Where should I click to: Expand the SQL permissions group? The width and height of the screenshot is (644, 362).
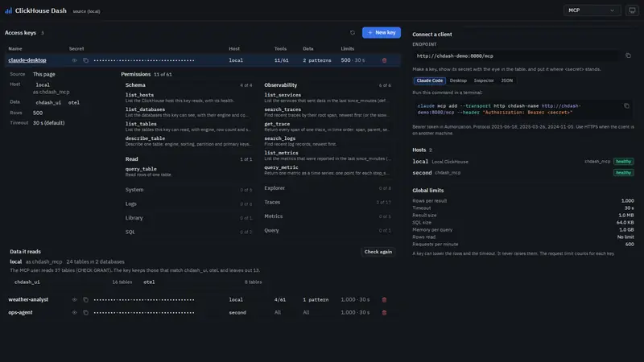(x=188, y=232)
